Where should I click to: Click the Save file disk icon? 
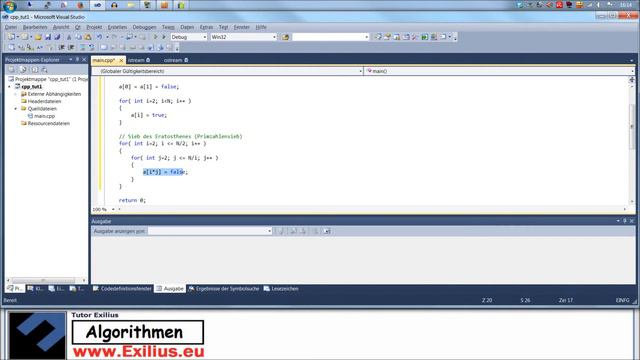point(48,37)
